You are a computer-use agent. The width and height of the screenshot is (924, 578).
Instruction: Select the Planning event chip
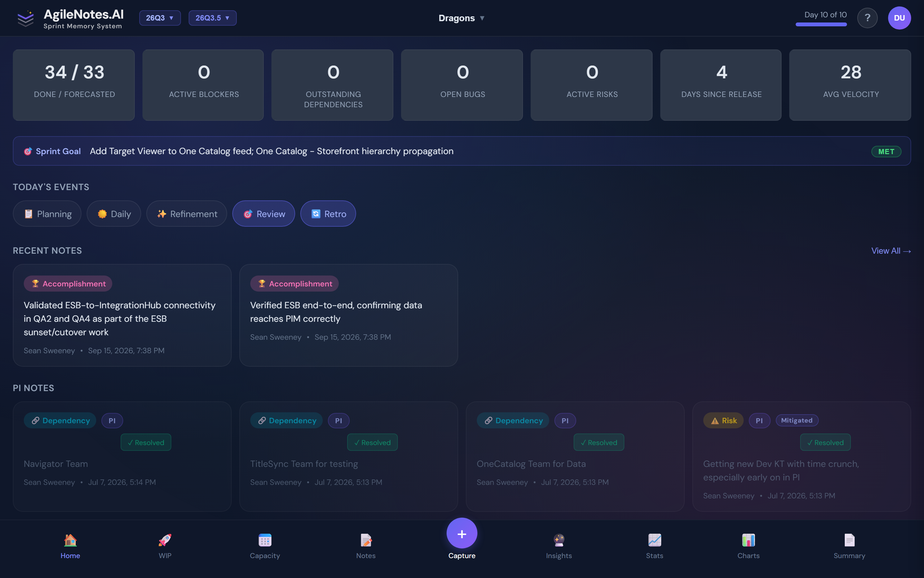(x=47, y=214)
